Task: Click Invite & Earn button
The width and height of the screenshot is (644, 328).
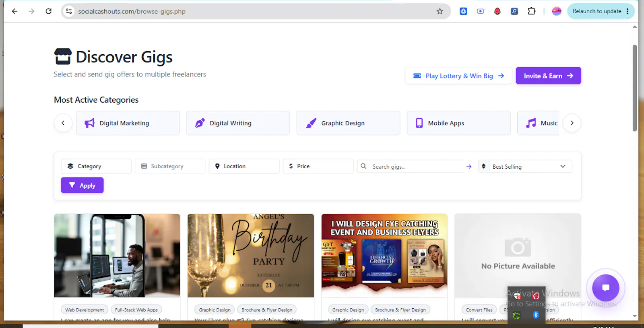Action: click(x=548, y=76)
